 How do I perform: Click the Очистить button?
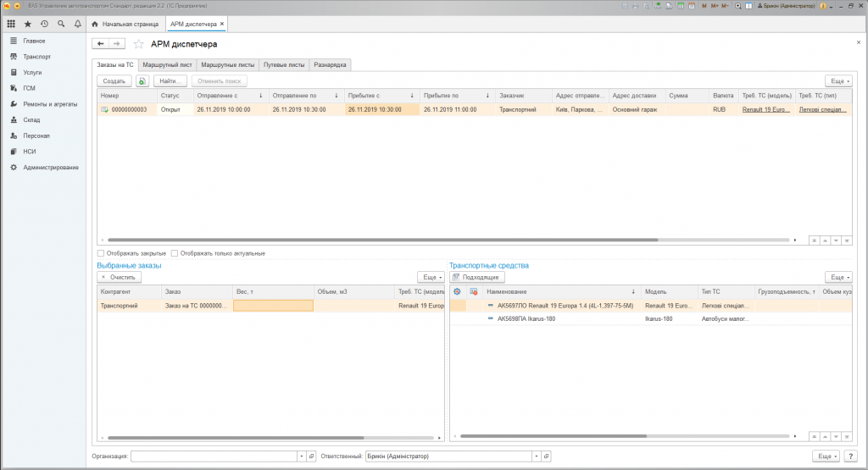click(119, 277)
